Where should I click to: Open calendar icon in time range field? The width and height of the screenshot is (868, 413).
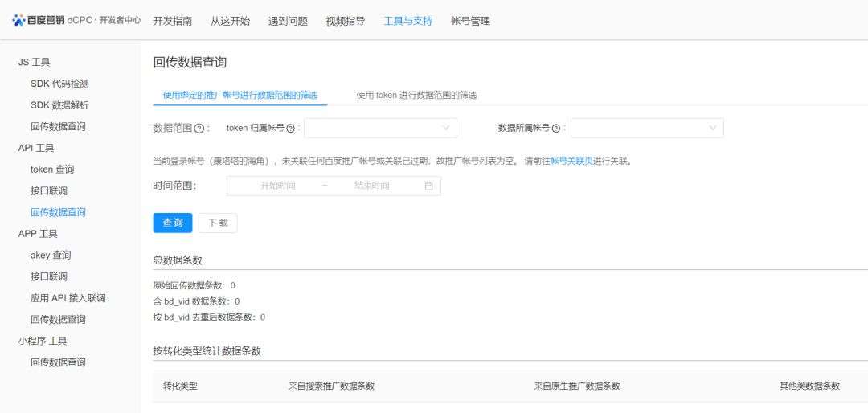coord(428,186)
